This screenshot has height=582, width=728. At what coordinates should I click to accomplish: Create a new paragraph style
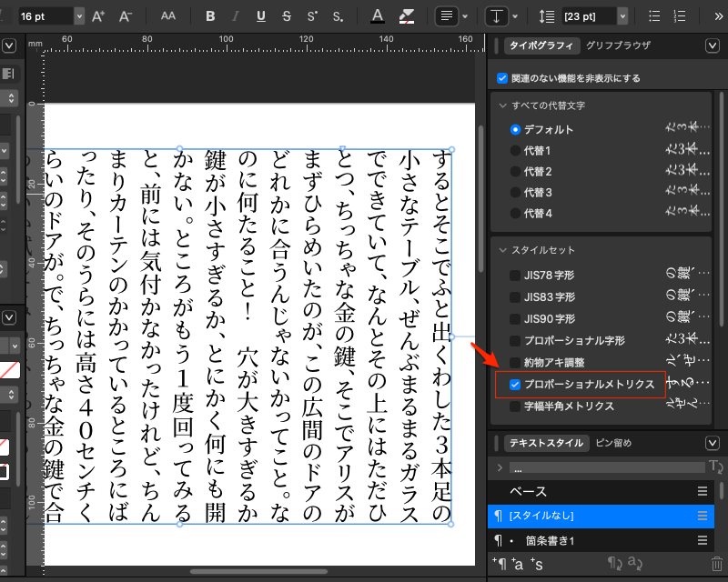(x=499, y=565)
